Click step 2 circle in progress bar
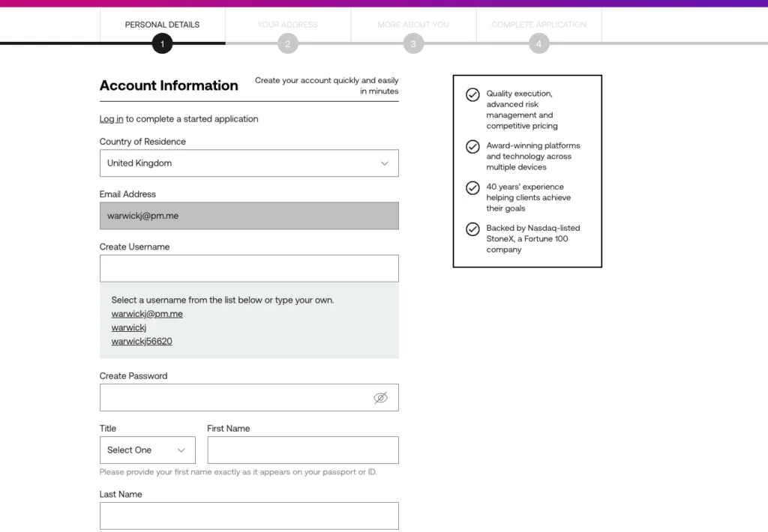 click(x=287, y=44)
